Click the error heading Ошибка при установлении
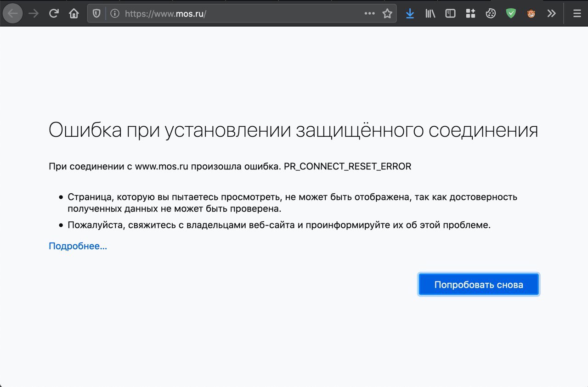Screen dimensions: 588x387 pos(293,130)
